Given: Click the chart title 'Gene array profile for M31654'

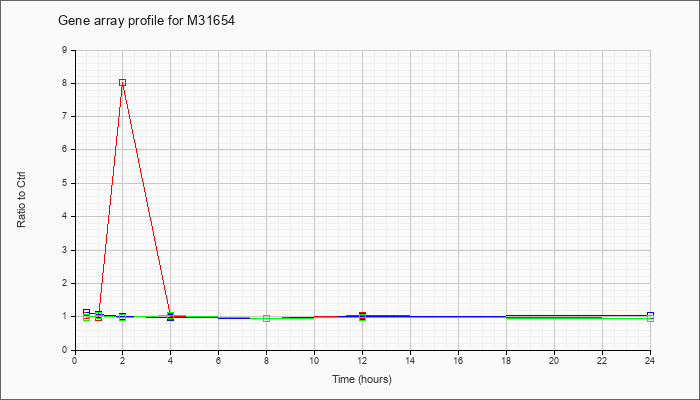Looking at the screenshot, I should [146, 21].
